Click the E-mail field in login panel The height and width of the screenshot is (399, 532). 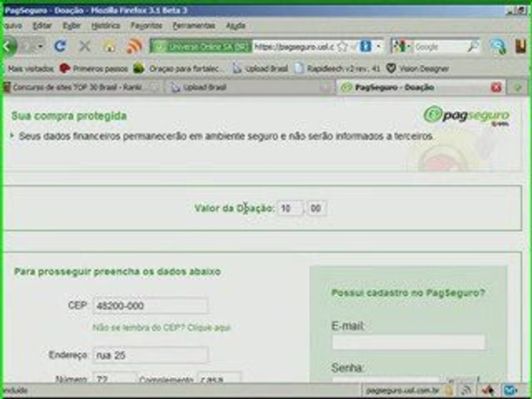pos(408,342)
